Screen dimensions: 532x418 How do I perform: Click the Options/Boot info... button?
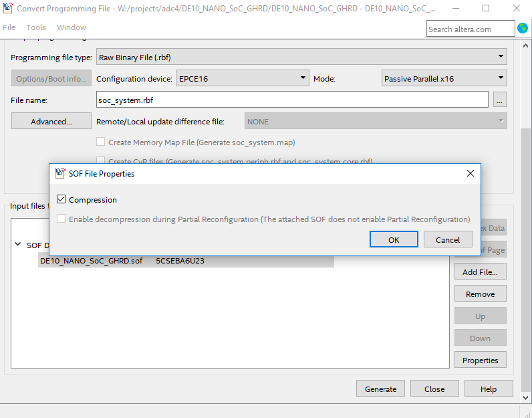pyautogui.click(x=51, y=78)
